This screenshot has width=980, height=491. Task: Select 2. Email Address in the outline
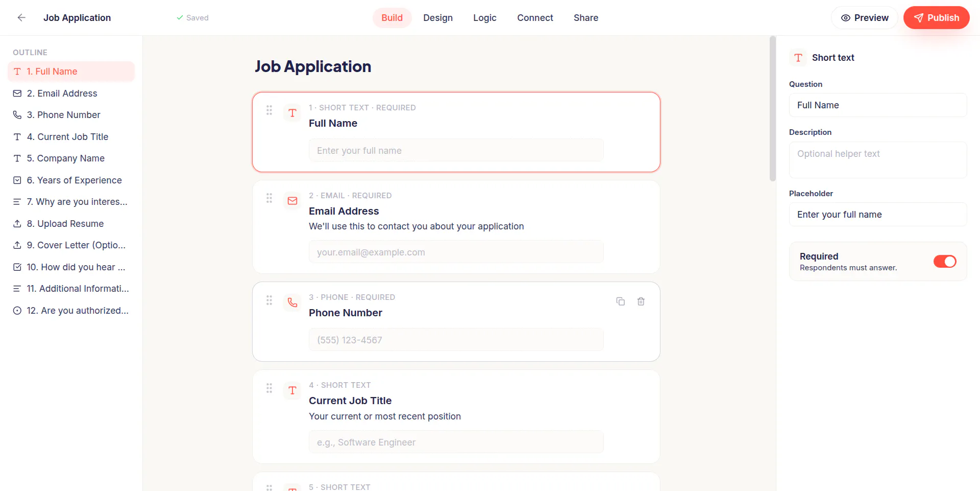(x=71, y=93)
